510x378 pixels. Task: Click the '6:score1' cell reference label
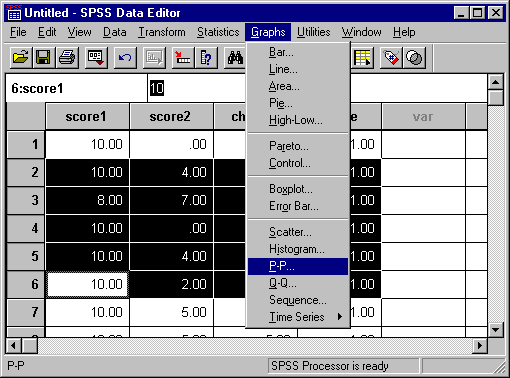pos(37,88)
